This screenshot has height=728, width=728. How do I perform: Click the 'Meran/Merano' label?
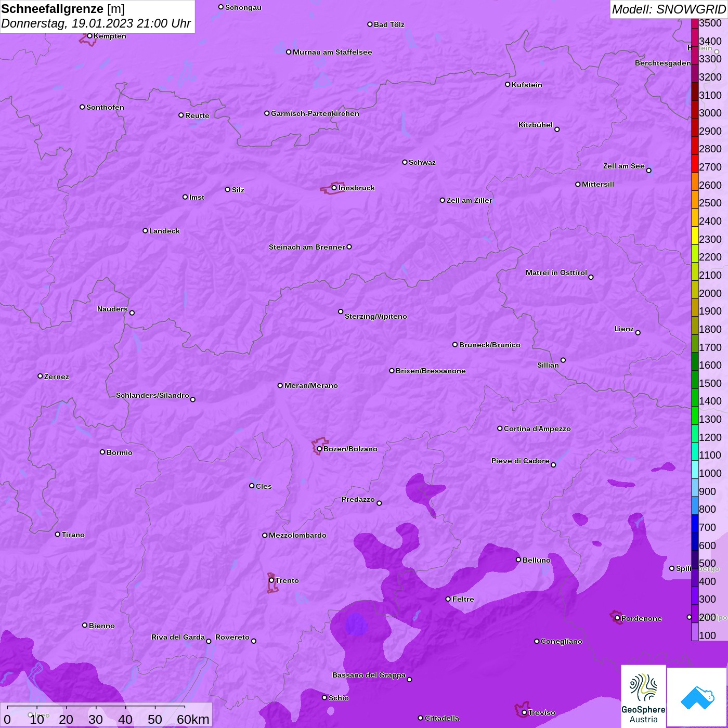[311, 385]
